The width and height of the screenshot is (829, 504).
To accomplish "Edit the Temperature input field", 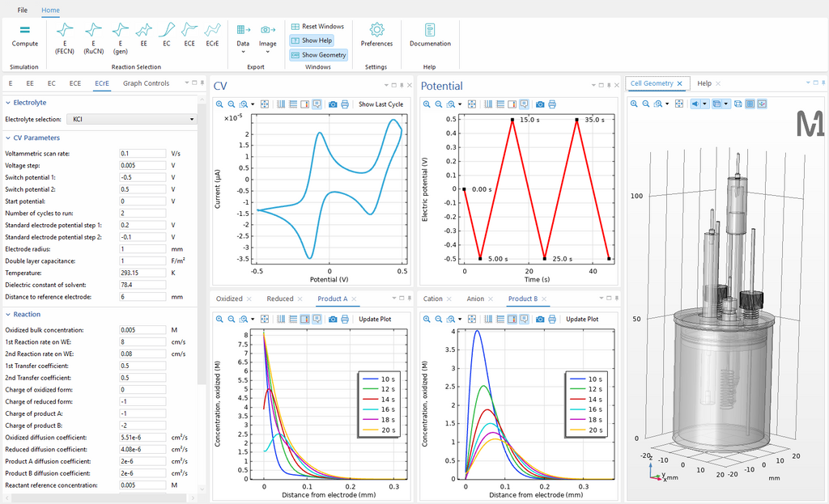I will click(x=142, y=273).
